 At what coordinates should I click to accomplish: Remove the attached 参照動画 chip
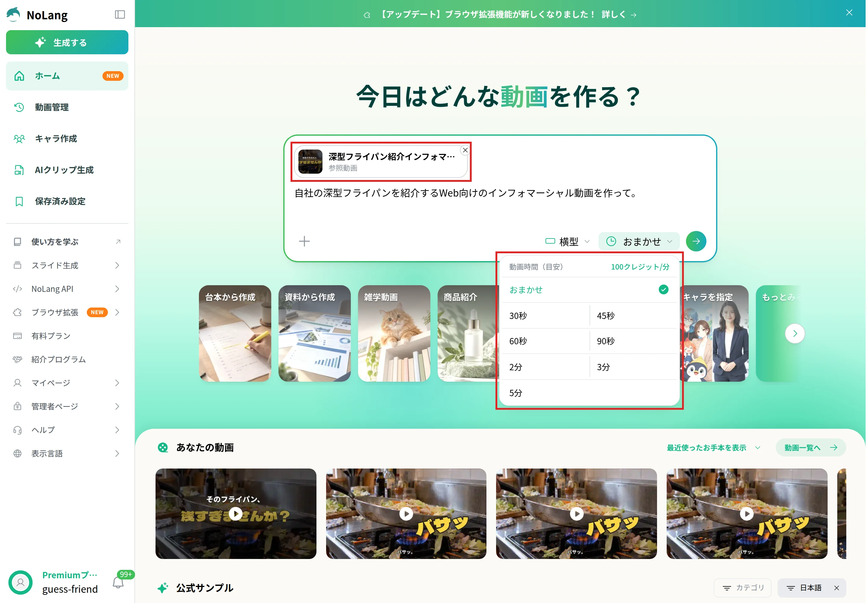[x=465, y=150]
